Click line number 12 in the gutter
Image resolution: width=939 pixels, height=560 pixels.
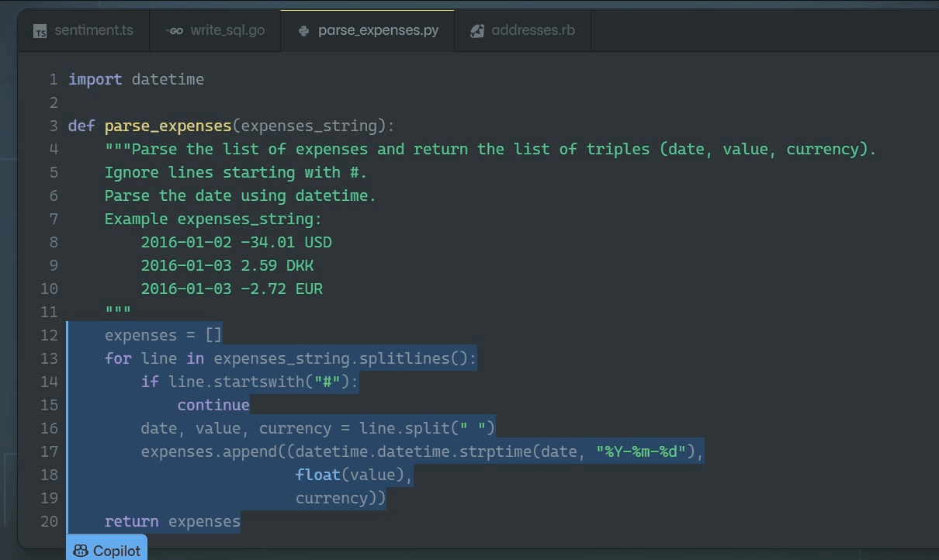click(x=49, y=335)
